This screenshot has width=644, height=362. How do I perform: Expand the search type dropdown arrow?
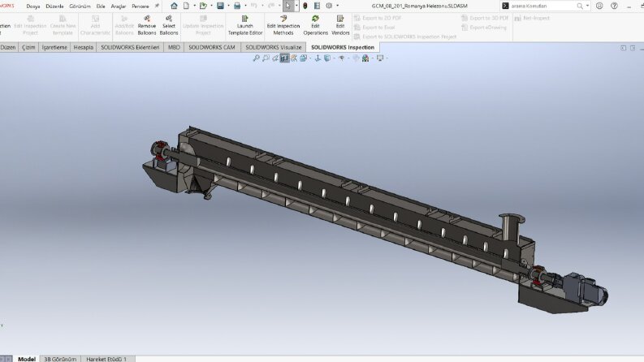click(587, 6)
